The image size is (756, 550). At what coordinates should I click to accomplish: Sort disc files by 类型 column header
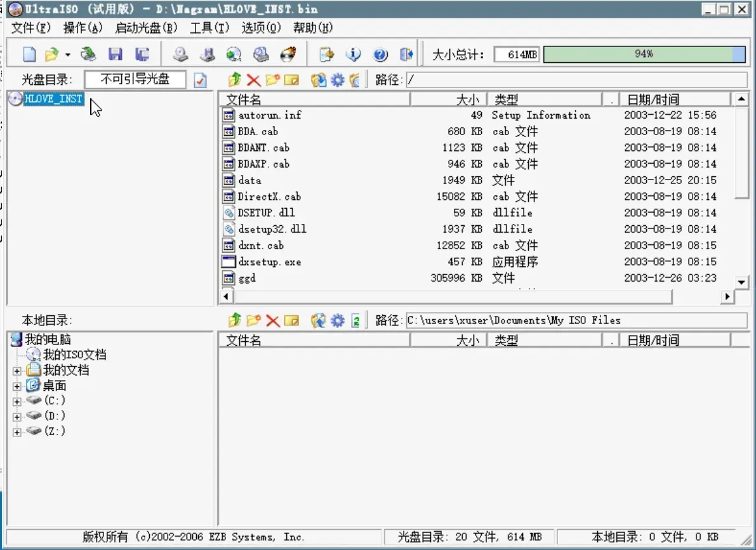point(545,100)
